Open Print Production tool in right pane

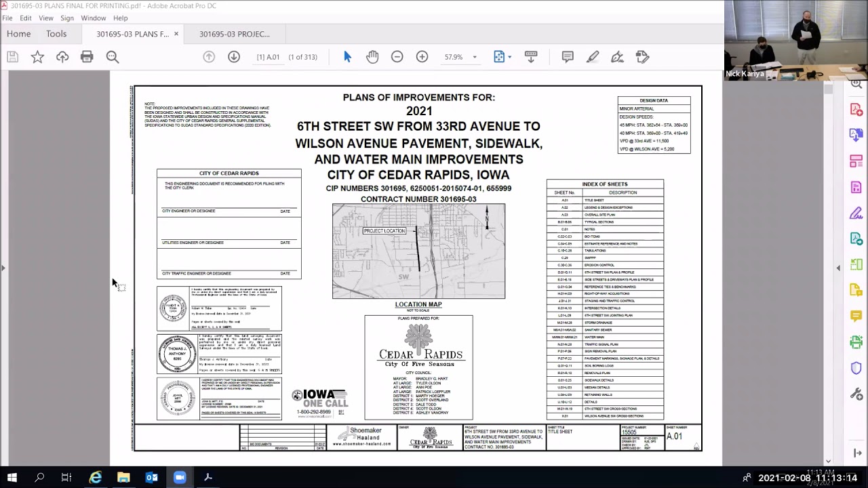856,342
